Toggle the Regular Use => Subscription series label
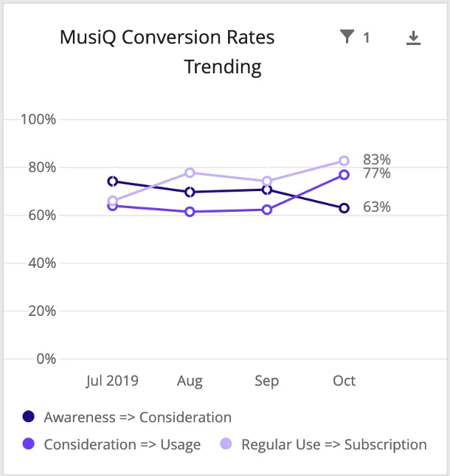The width and height of the screenshot is (450, 476). pyautogui.click(x=333, y=444)
